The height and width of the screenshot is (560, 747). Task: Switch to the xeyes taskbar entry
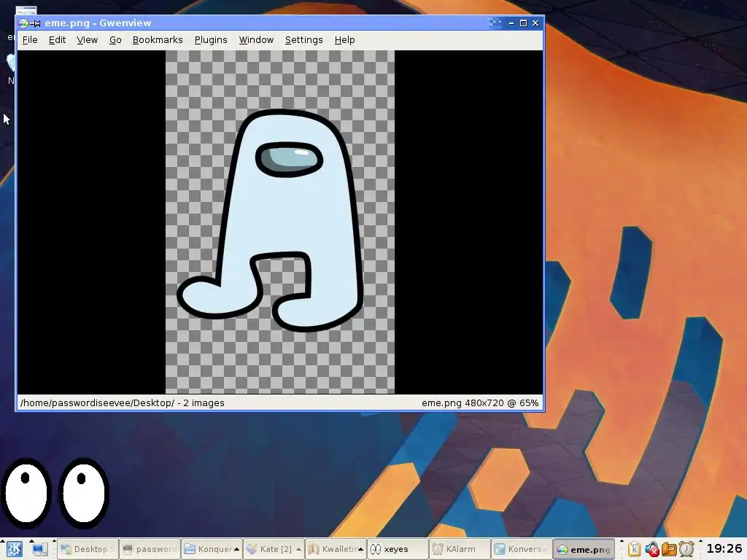pos(398,549)
